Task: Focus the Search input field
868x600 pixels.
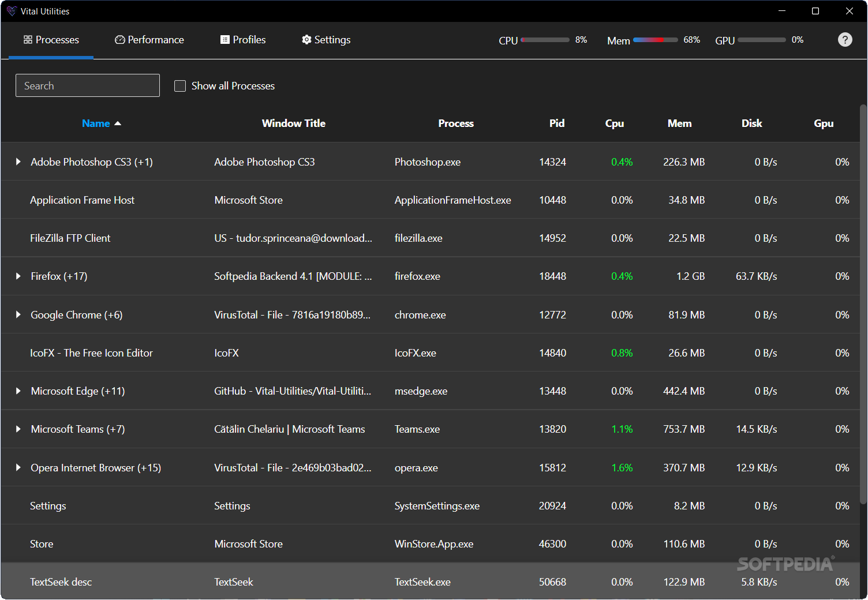Action: tap(88, 85)
